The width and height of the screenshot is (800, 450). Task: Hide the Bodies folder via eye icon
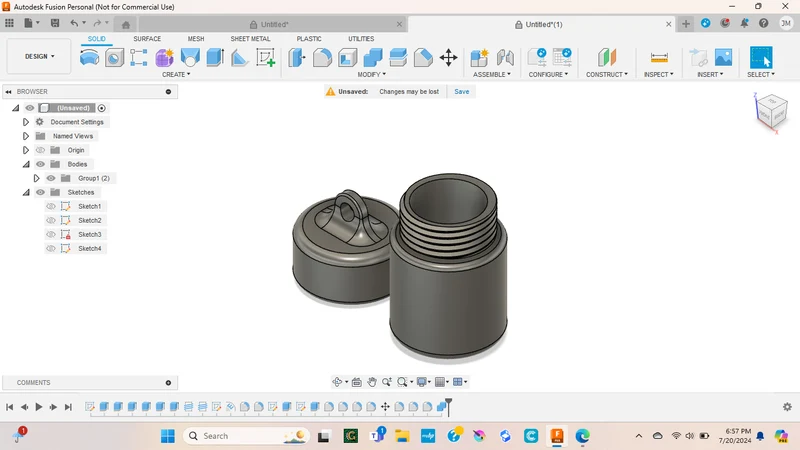40,164
